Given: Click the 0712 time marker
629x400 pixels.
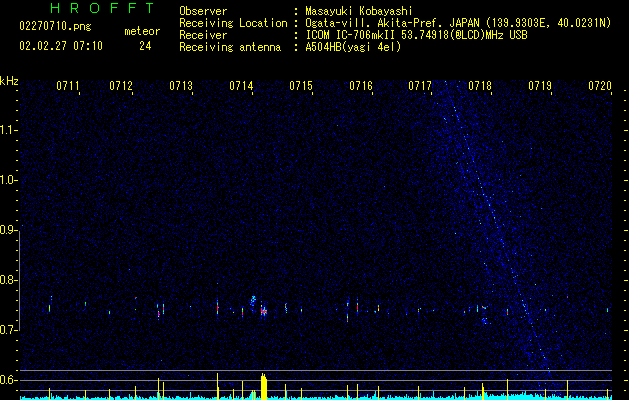Looking at the screenshot, I should (121, 85).
